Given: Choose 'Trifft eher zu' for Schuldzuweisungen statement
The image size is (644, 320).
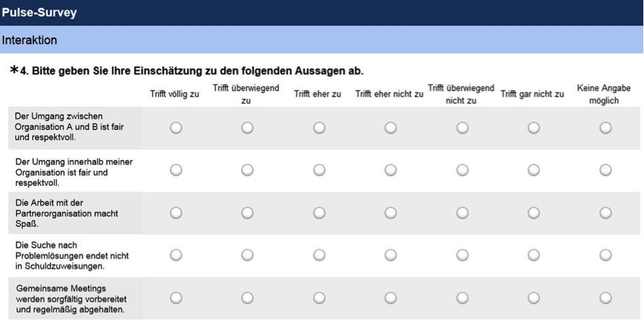Looking at the screenshot, I should point(319,255).
